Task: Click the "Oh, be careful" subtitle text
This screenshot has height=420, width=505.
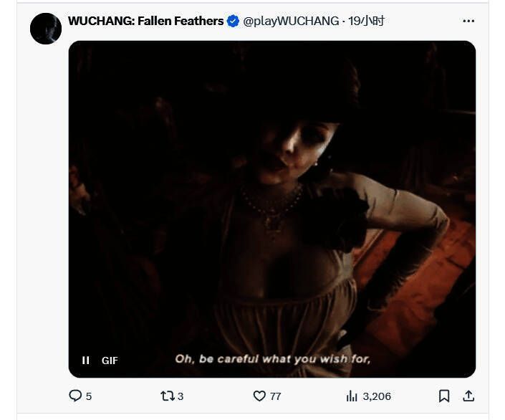Action: click(x=272, y=358)
